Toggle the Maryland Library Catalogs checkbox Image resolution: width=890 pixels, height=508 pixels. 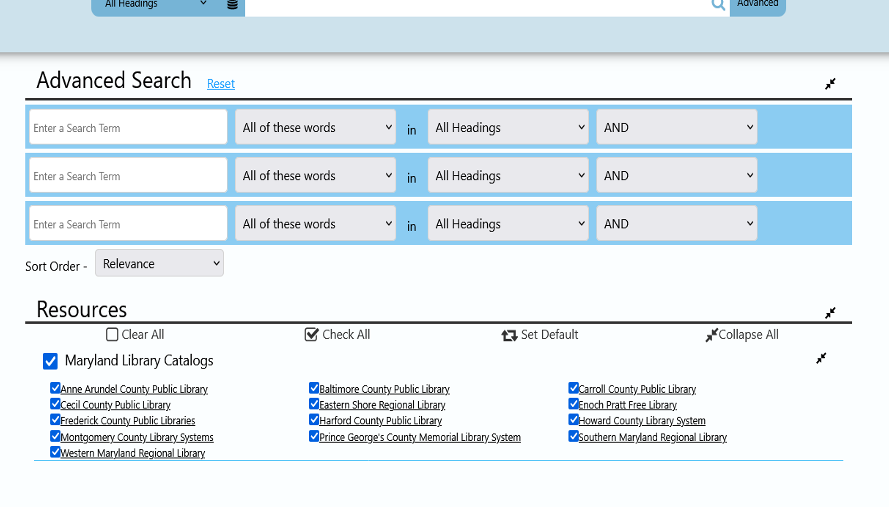pos(51,361)
